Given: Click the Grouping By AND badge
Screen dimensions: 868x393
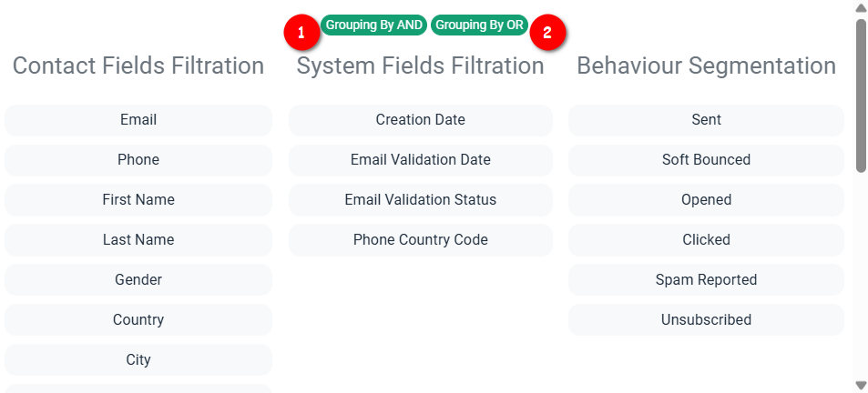Looking at the screenshot, I should click(x=373, y=25).
